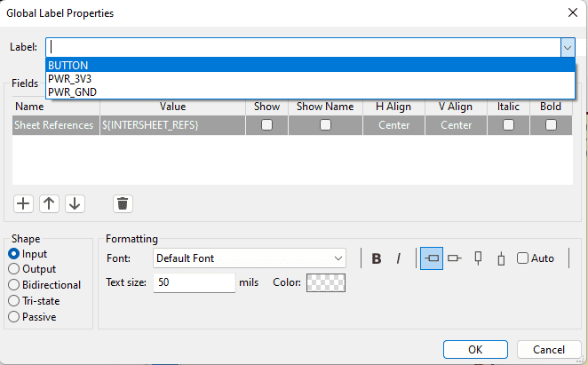Collapse the Label dropdown arrow
Screen dimensions: 588x365
568,48
